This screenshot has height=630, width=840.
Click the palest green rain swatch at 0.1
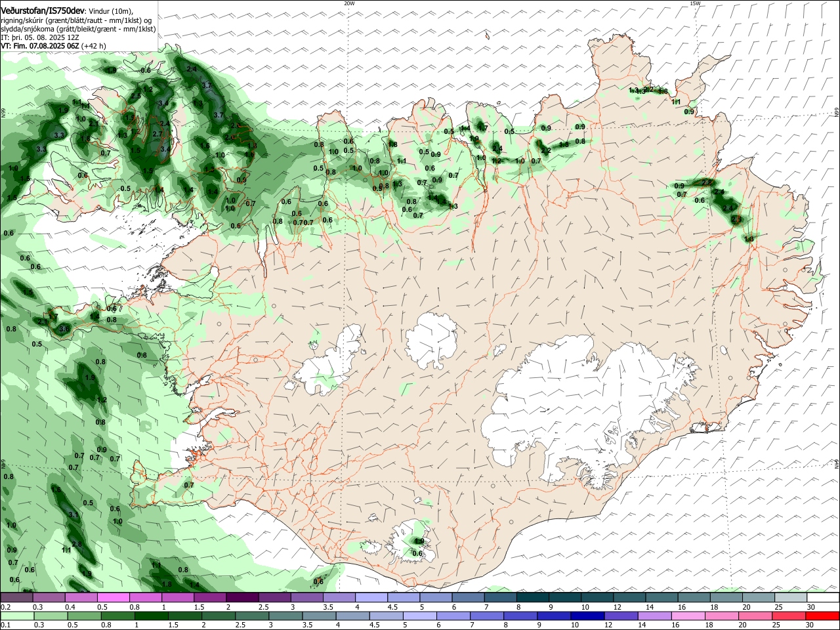pos(17,616)
